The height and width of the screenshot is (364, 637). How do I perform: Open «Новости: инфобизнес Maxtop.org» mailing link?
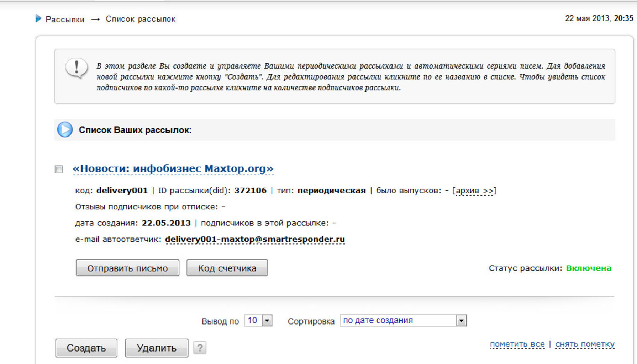click(x=173, y=168)
